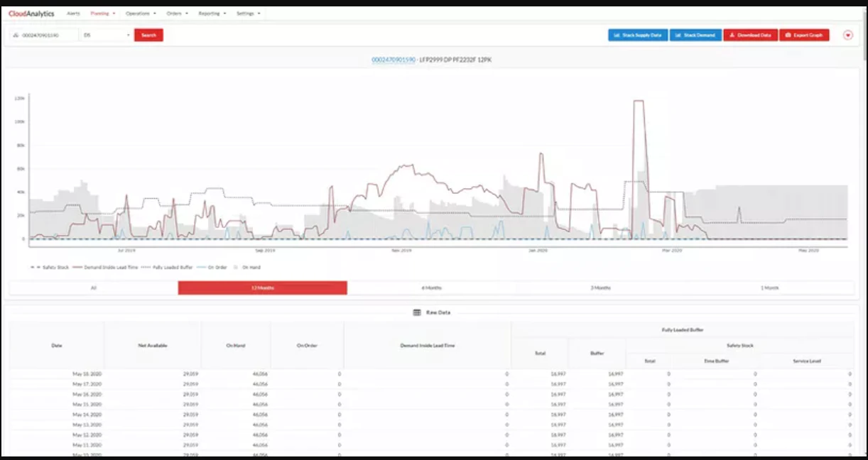The image size is (868, 460).
Task: Select the 6 Months range tab
Action: pos(432,287)
